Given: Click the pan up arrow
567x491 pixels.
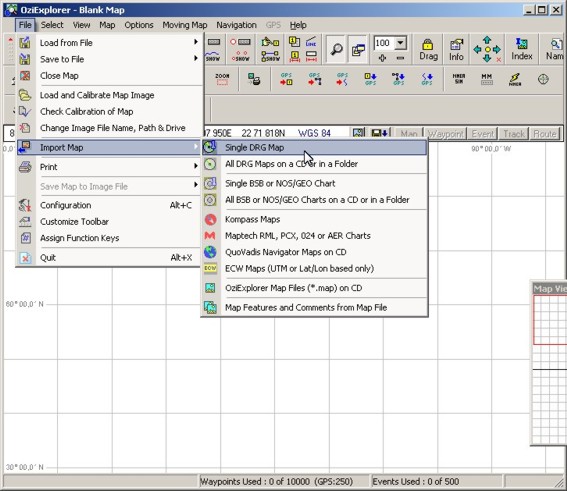Looking at the screenshot, I should (487, 40).
